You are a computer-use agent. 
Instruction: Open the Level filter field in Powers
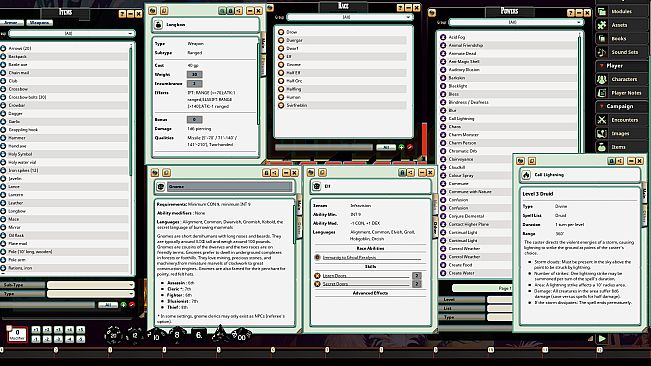(x=500, y=300)
